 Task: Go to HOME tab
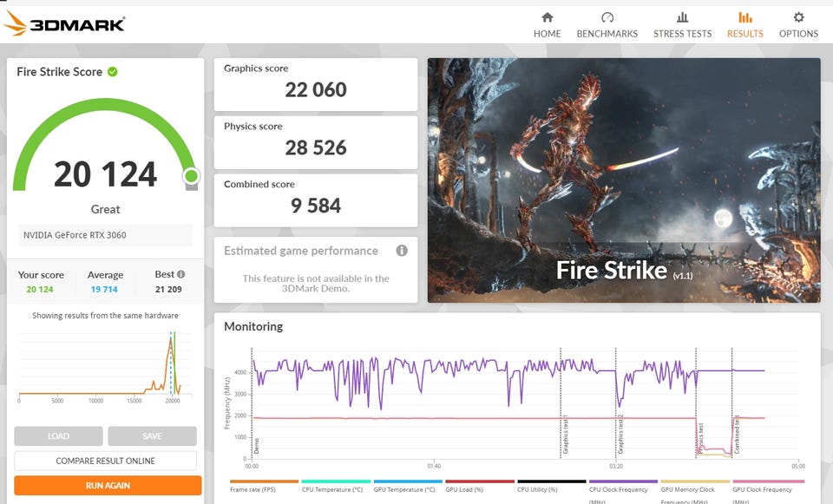pos(548,34)
